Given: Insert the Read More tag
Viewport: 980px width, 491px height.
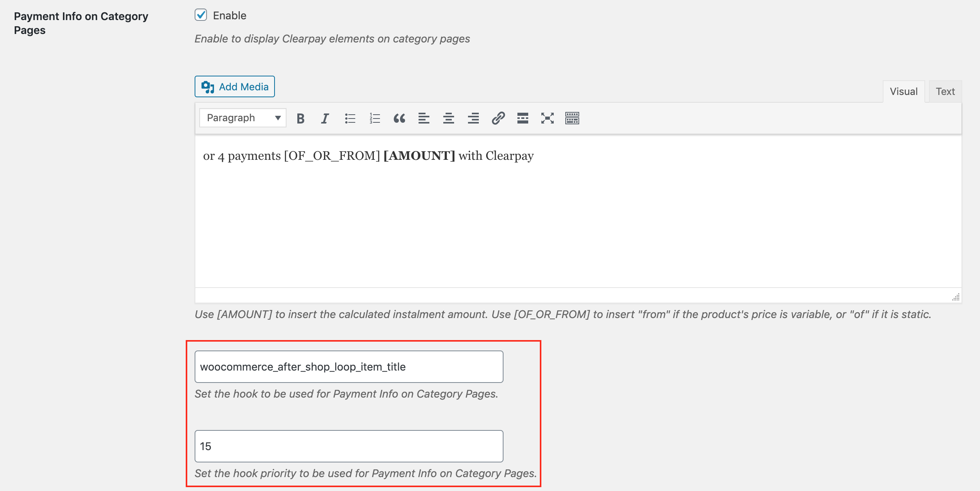Looking at the screenshot, I should click(x=523, y=119).
